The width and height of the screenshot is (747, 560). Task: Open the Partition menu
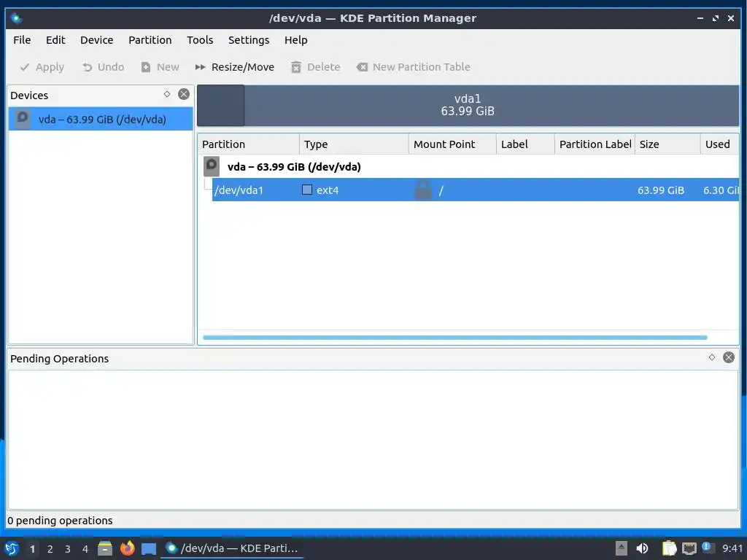pos(150,40)
